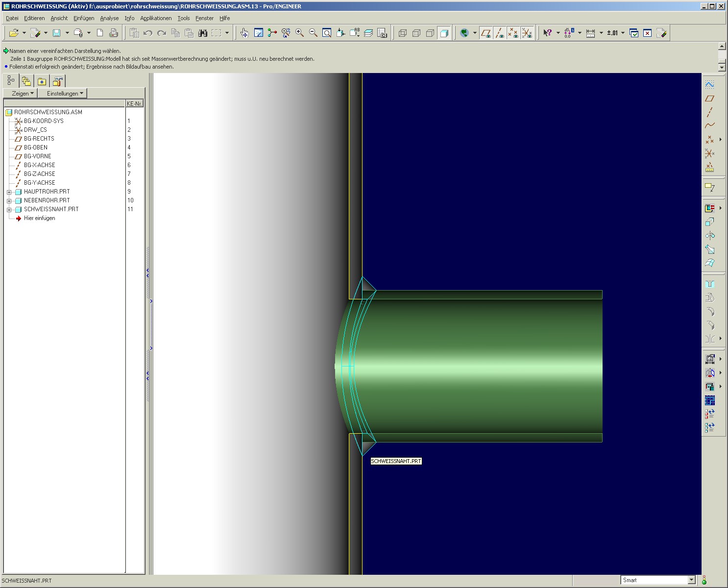
Task: Expand HAUPTROHR.PRT tree node
Action: tap(9, 192)
